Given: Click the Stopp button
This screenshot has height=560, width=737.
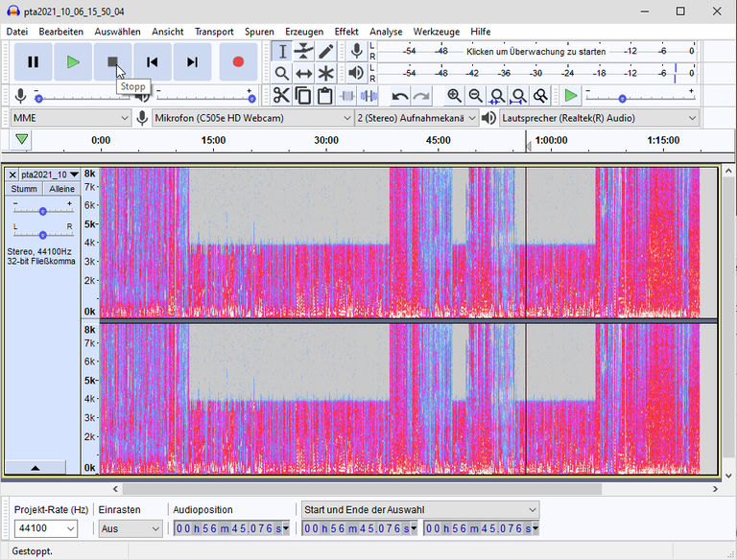Looking at the screenshot, I should click(x=113, y=61).
